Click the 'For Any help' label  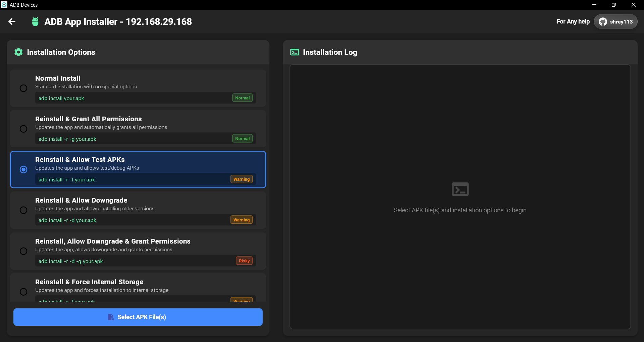(573, 22)
